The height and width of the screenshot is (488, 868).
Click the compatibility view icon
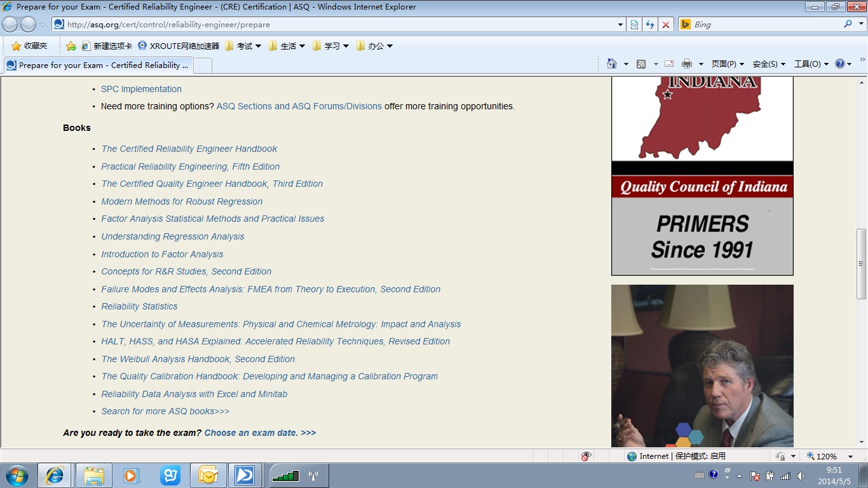pyautogui.click(x=634, y=25)
